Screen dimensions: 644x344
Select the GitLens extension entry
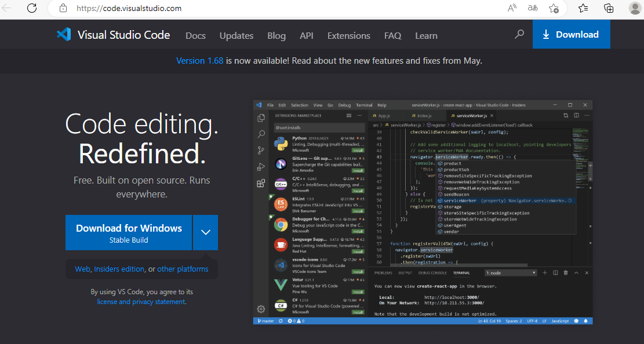(x=318, y=164)
